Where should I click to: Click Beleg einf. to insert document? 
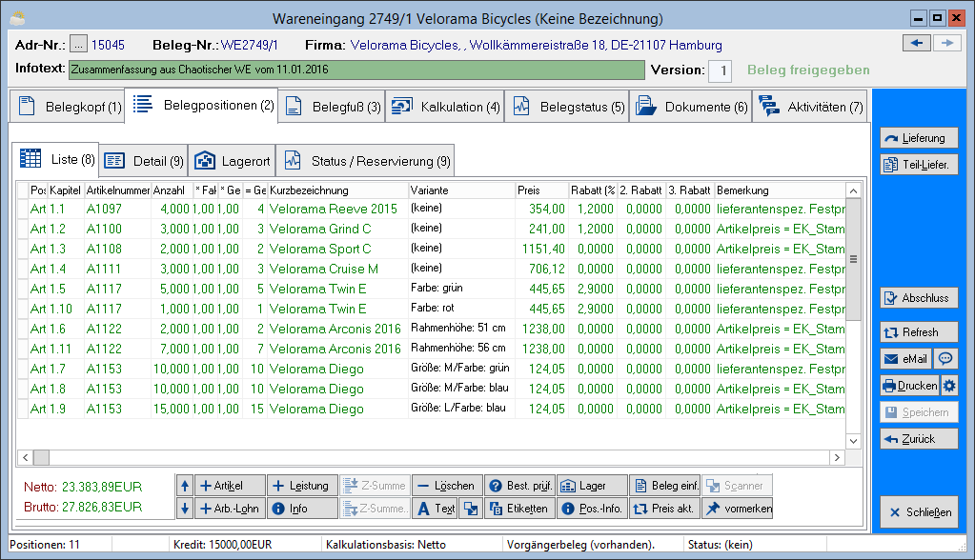coord(664,486)
